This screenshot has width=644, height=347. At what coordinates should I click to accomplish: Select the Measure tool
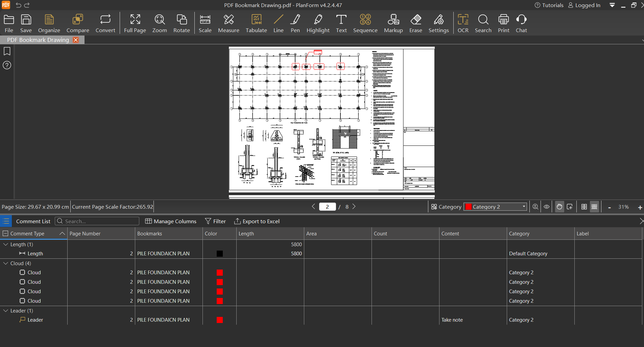coord(229,23)
